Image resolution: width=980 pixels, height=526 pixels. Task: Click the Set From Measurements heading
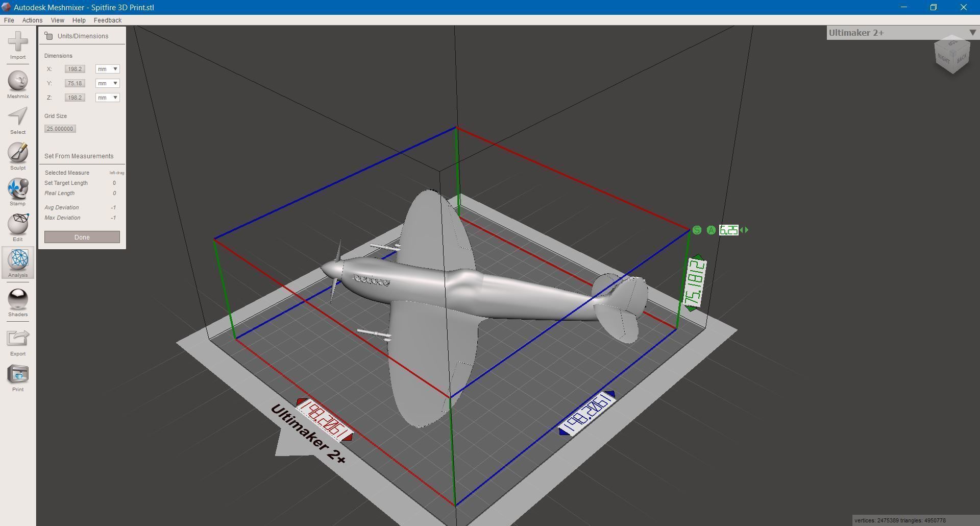[79, 156]
